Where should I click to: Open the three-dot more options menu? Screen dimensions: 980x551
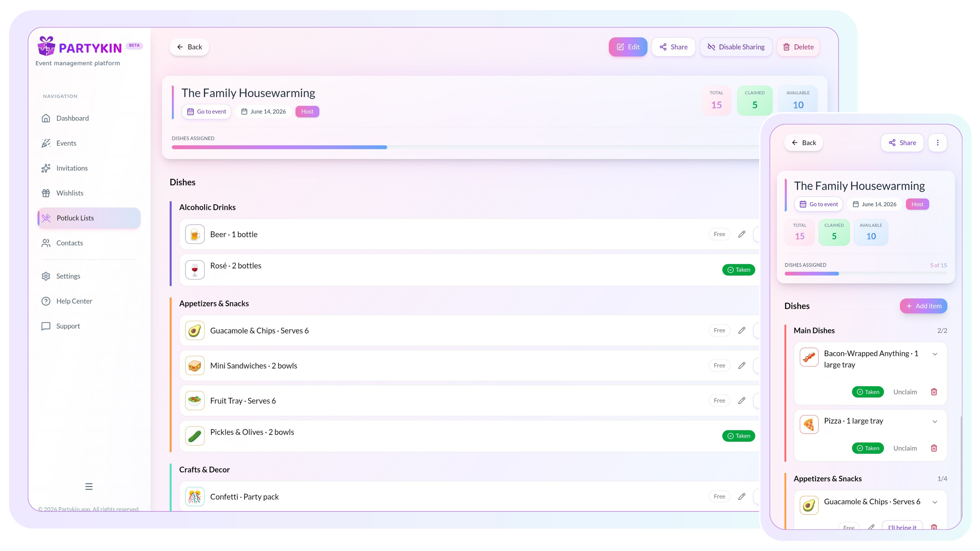[x=937, y=143]
